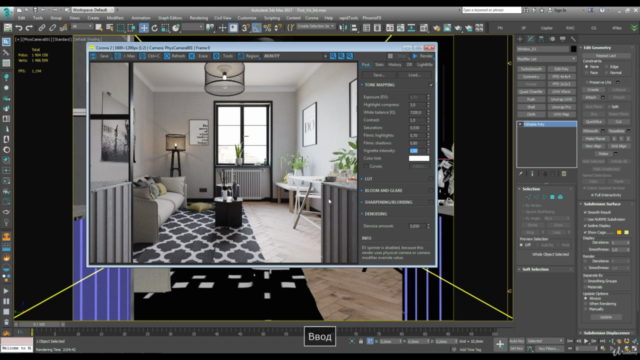Open the Create tab plus icon
The height and width of the screenshot is (360, 640).
(520, 39)
